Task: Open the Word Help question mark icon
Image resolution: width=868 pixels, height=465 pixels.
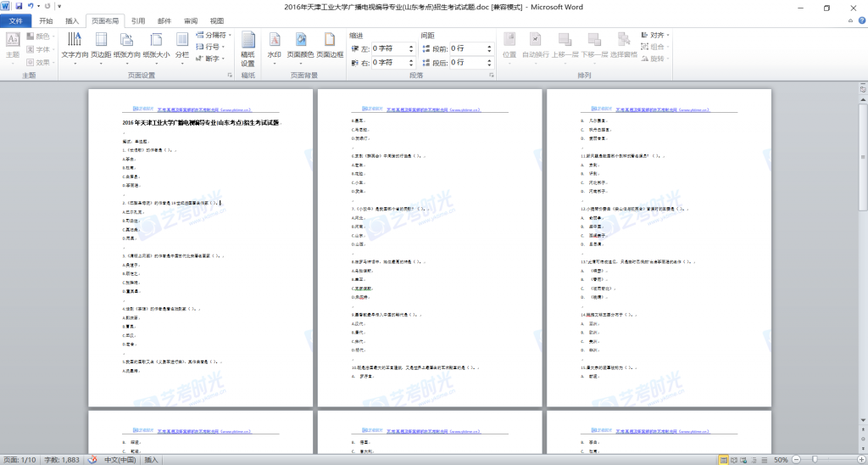Action: click(858, 20)
